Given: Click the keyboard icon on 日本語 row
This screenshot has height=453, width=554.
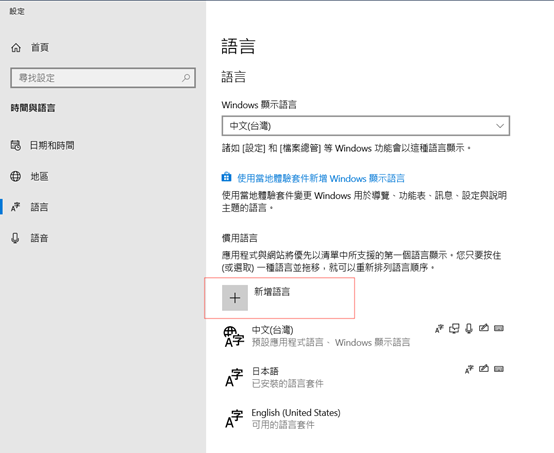Looking at the screenshot, I should 499,369.
